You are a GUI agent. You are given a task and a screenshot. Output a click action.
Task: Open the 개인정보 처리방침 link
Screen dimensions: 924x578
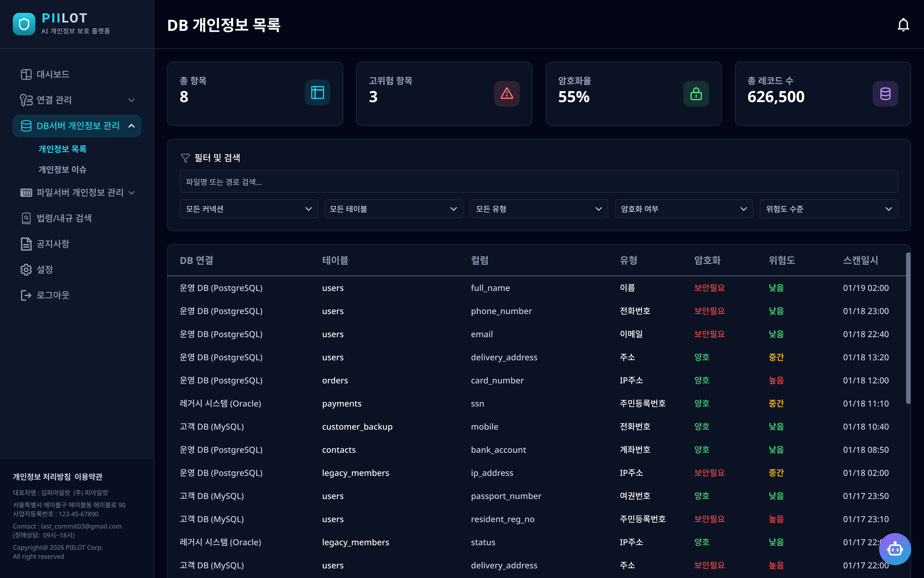coord(42,477)
